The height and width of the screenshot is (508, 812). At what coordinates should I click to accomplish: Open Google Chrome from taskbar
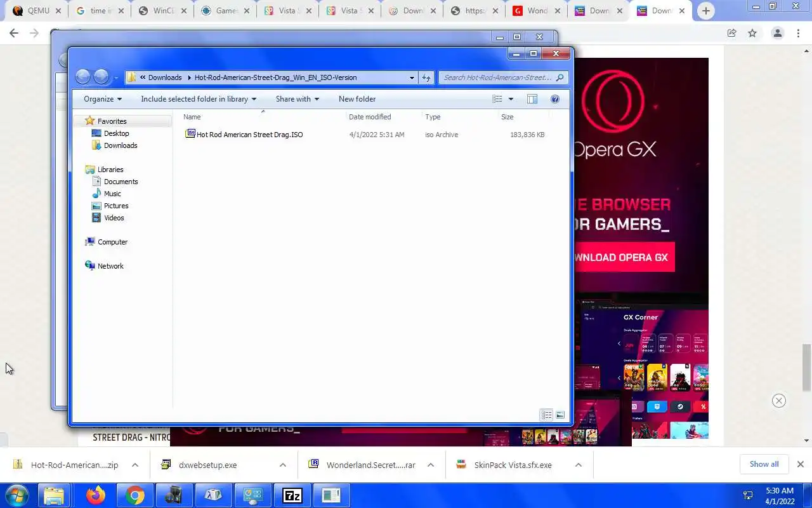[134, 495]
